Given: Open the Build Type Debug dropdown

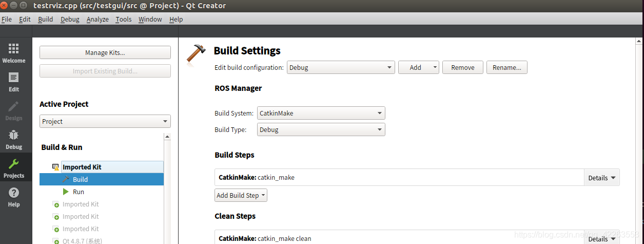Looking at the screenshot, I should tap(321, 129).
